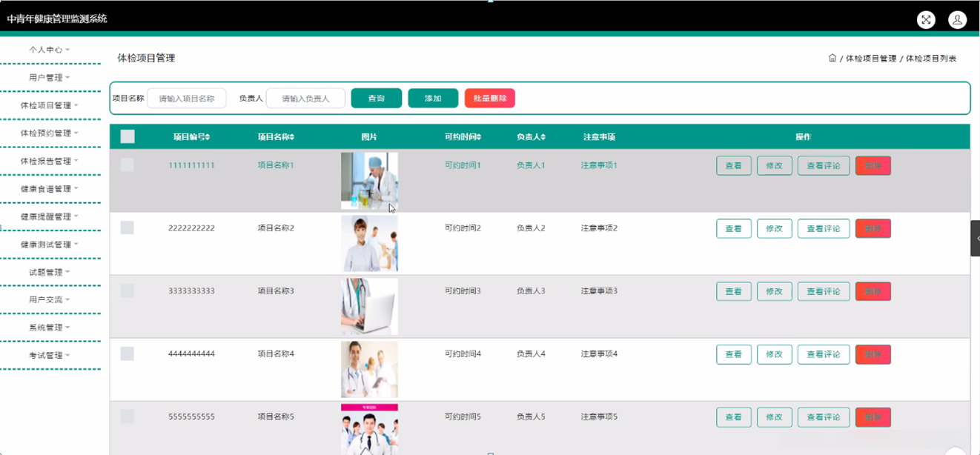Open the microscope thumbnail in row 项目名称1

pyautogui.click(x=369, y=181)
